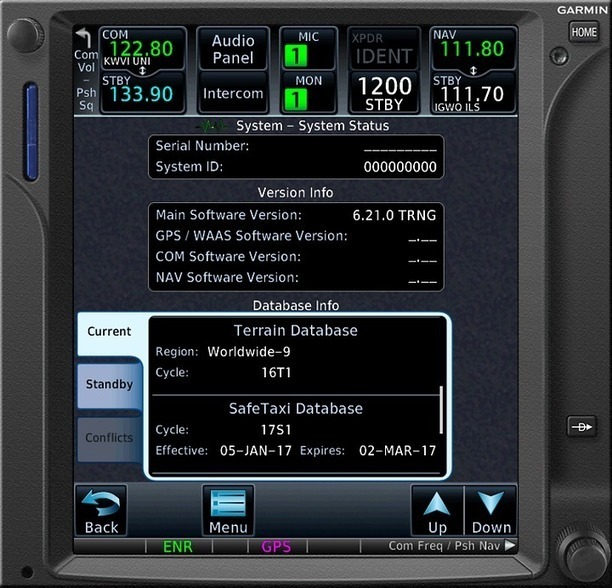
Task: Click Main Software Version 6.21.0 TRNG
Action: pyautogui.click(x=394, y=215)
